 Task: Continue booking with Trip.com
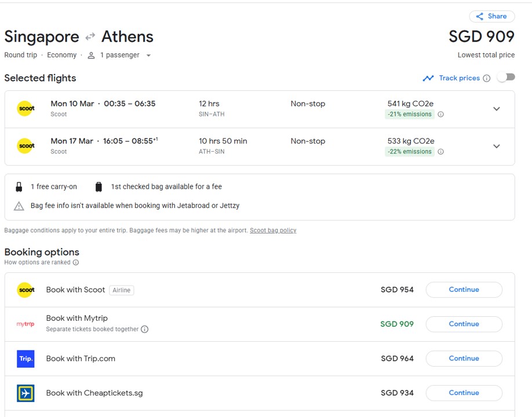[464, 359]
